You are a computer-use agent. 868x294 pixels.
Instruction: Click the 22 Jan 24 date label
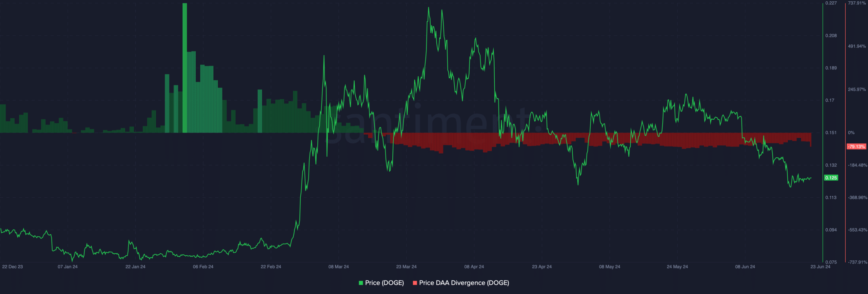click(135, 267)
